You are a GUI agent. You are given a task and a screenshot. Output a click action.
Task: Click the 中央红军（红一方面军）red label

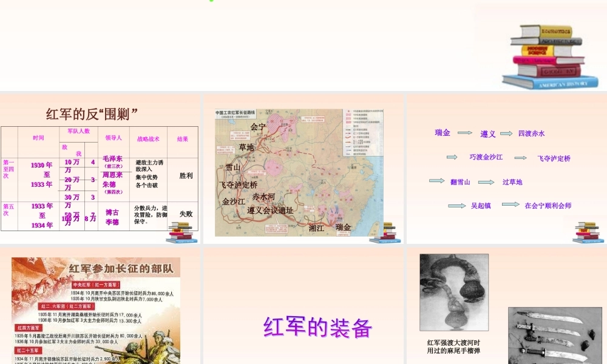tap(96, 285)
